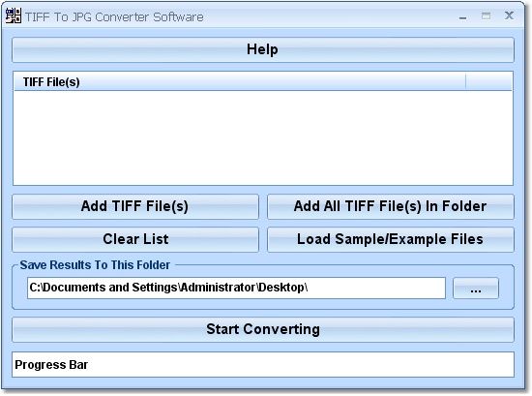Minimize the TIFF To JPG Converter window
The height and width of the screenshot is (396, 532).
[462, 16]
